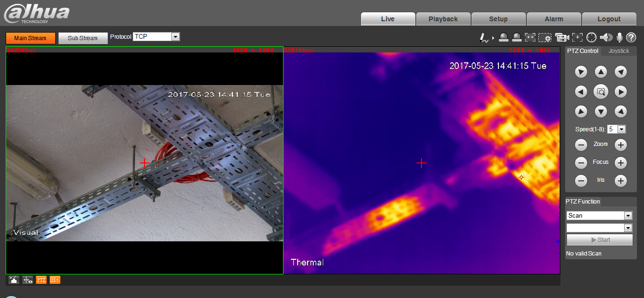Toggle the audio speaker icon
The image size is (644, 298).
click(x=606, y=38)
